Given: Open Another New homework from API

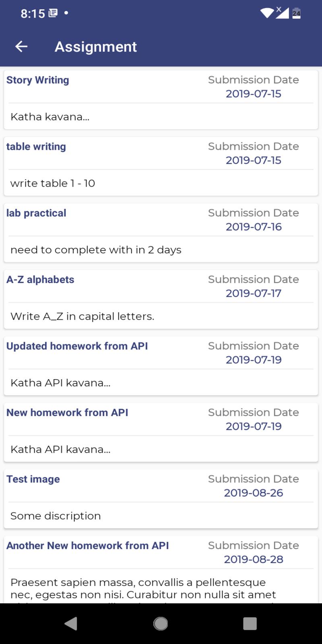Looking at the screenshot, I should pos(161,570).
